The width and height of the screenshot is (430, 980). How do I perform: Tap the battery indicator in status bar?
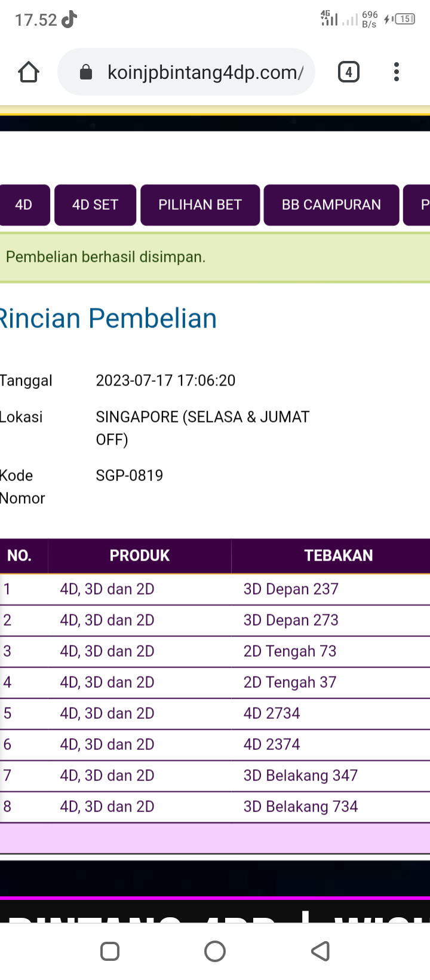pos(404,19)
